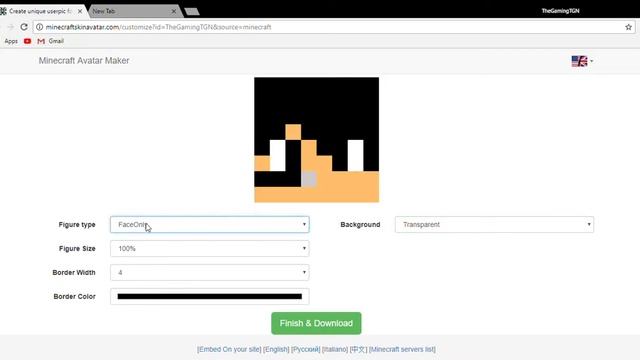The width and height of the screenshot is (640, 360).
Task: Open the YouTube bookmark icon
Action: (x=27, y=41)
